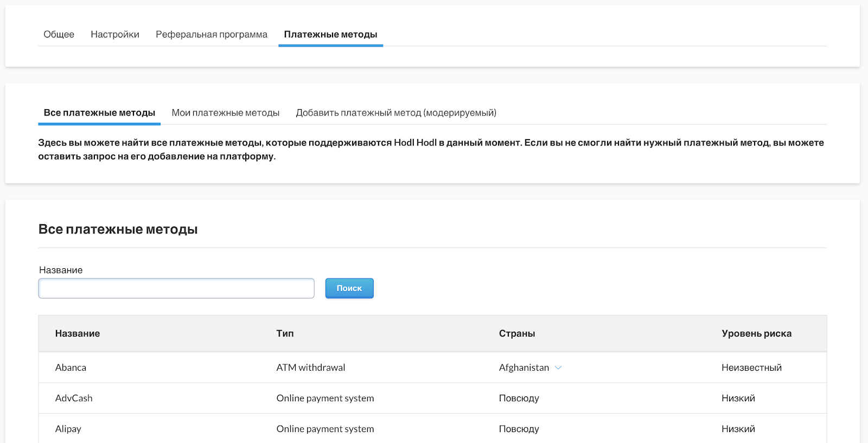The width and height of the screenshot is (868, 443).
Task: Click the ATM withdrawal type cell
Action: click(310, 368)
